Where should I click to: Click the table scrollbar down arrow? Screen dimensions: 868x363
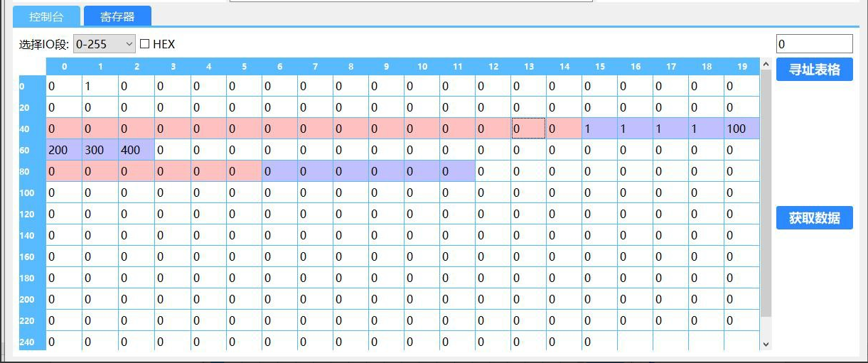coord(766,344)
